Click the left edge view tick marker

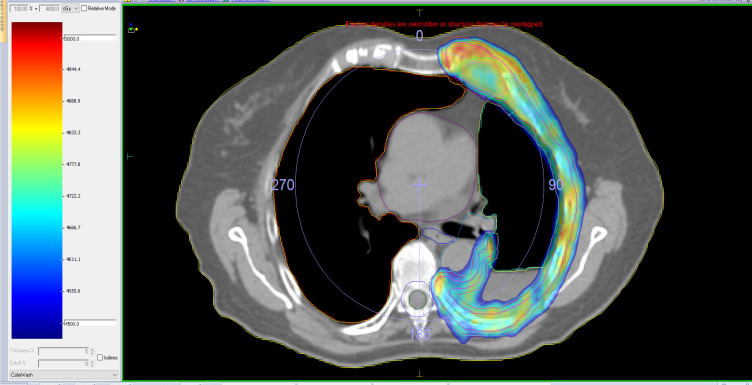pyautogui.click(x=129, y=156)
